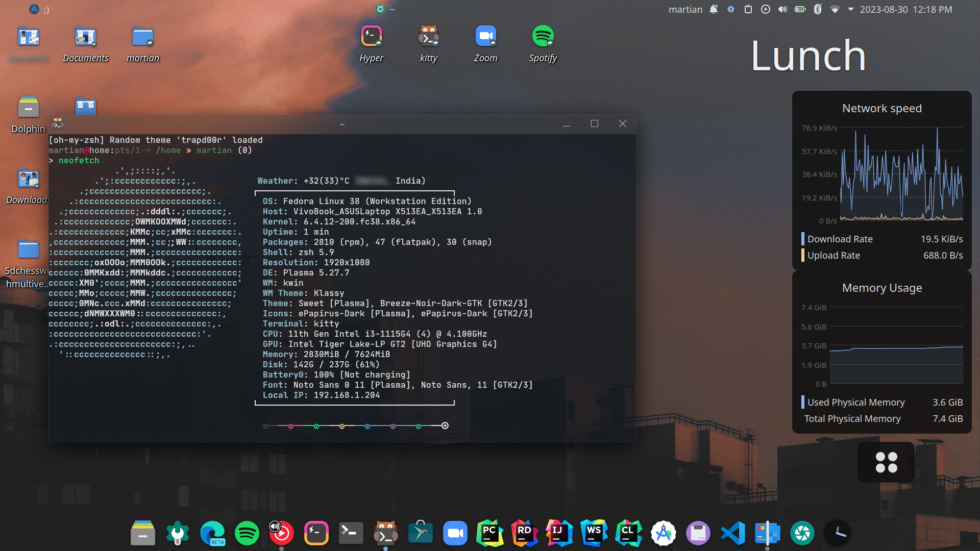Click the Download Rate legend entry

pyautogui.click(x=882, y=239)
